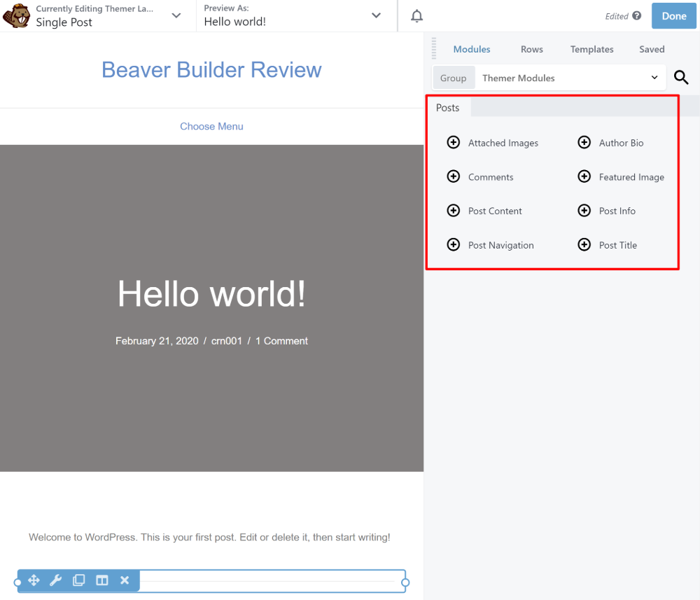
Task: Switch to the Saved tab
Action: [x=652, y=49]
